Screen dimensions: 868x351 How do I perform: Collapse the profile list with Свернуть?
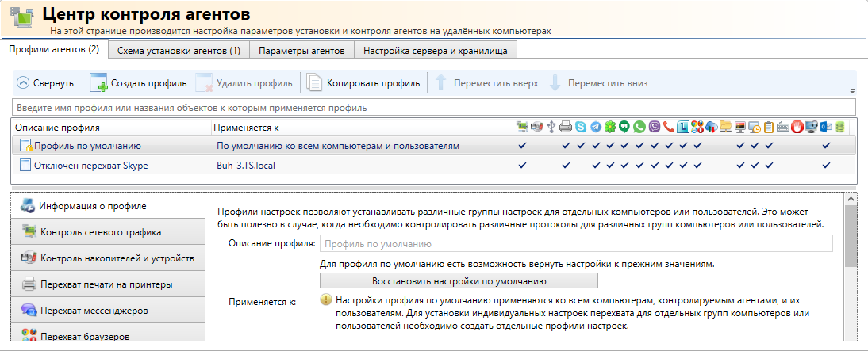46,82
